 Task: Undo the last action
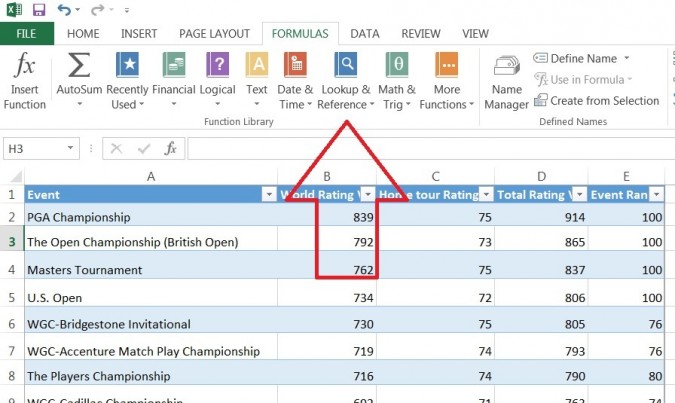[64, 9]
